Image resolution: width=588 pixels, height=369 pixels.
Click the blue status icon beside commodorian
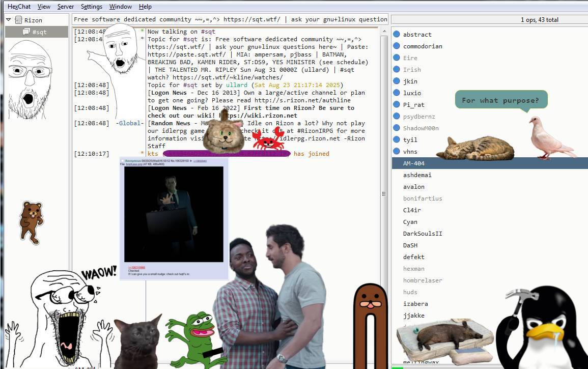(397, 46)
